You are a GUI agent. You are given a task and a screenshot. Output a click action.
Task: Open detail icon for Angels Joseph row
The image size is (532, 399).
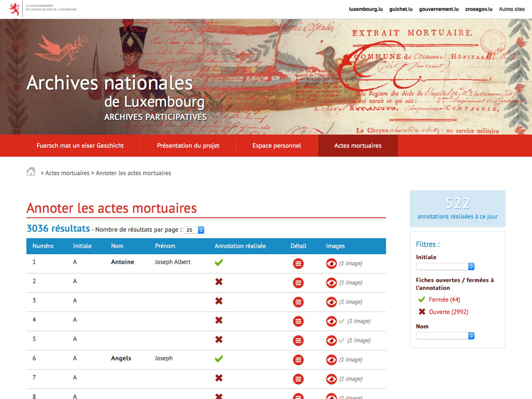298,360
